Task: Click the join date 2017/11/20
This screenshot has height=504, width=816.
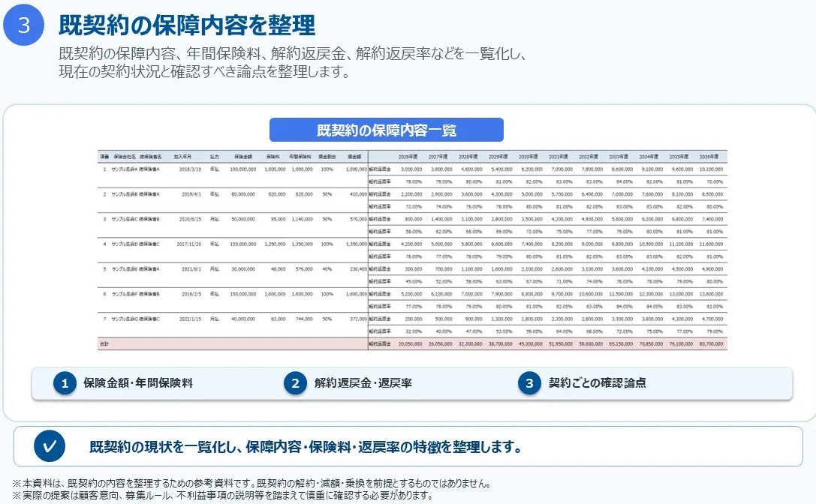Action: click(189, 244)
